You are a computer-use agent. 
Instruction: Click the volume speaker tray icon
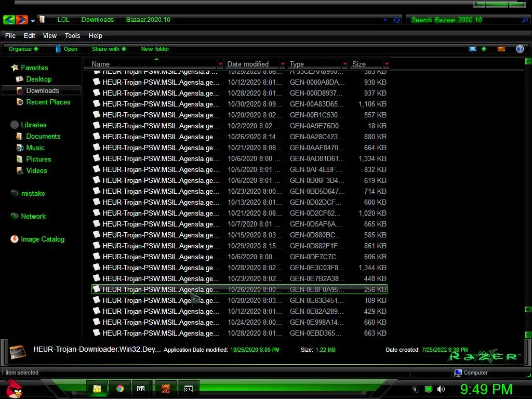pyautogui.click(x=441, y=389)
